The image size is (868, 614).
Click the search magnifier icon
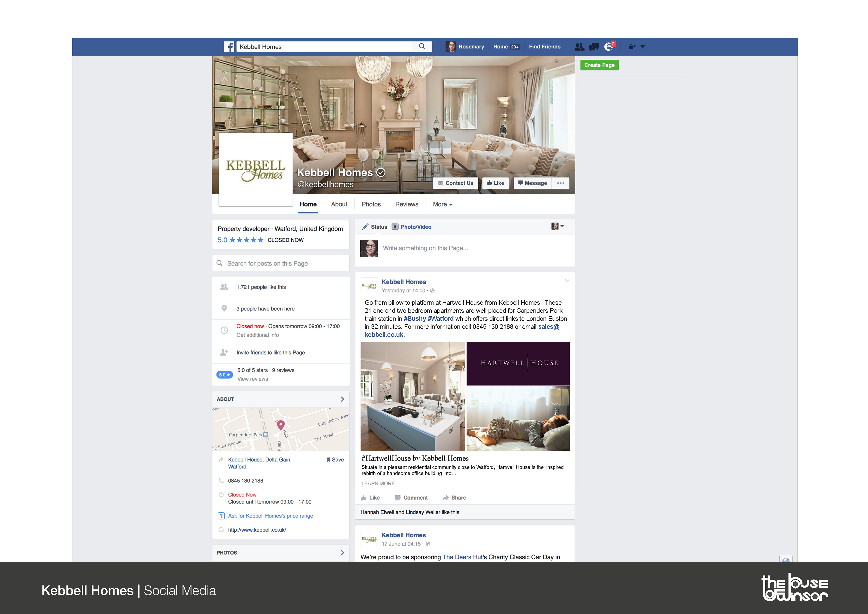[x=422, y=47]
